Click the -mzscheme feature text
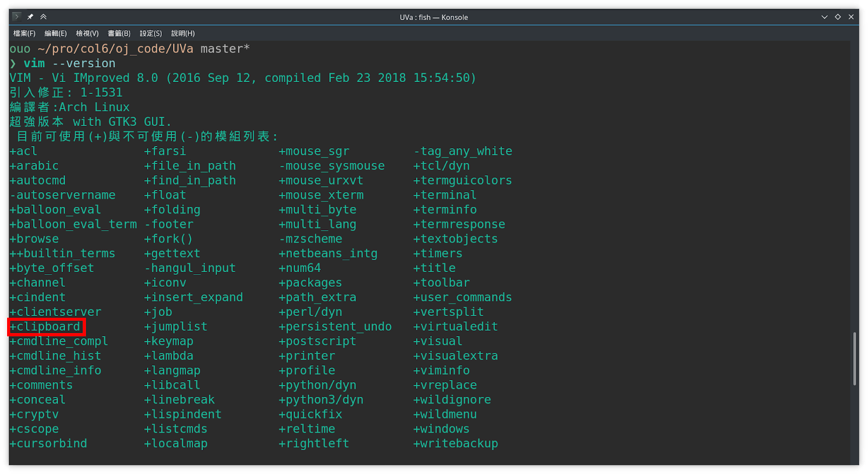Viewport: 868px width, 474px height. coord(311,239)
